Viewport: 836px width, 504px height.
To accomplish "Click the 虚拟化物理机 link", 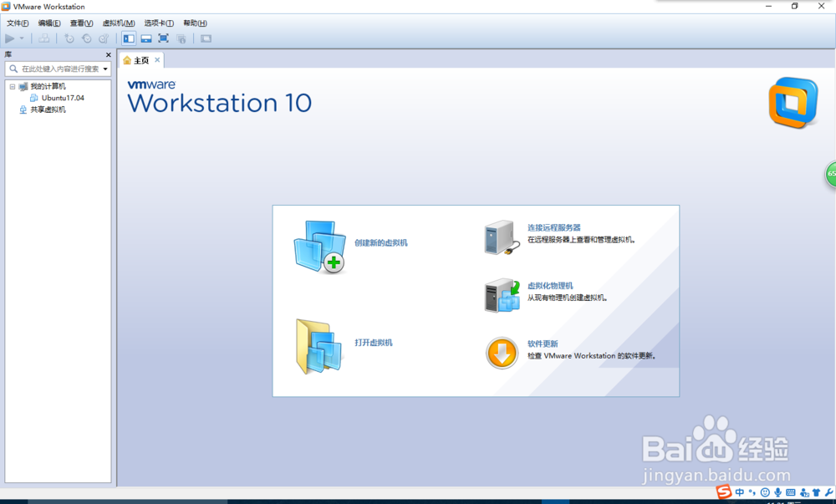I will 550,286.
